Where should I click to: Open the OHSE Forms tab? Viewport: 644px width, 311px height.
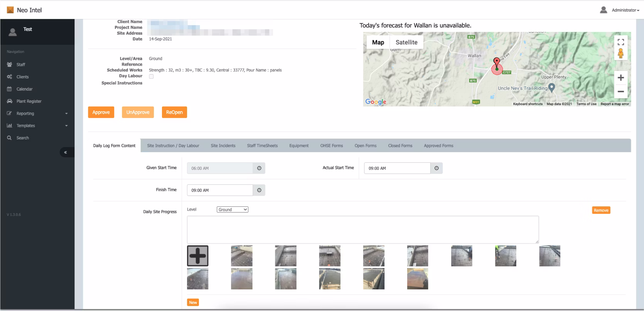pyautogui.click(x=331, y=146)
